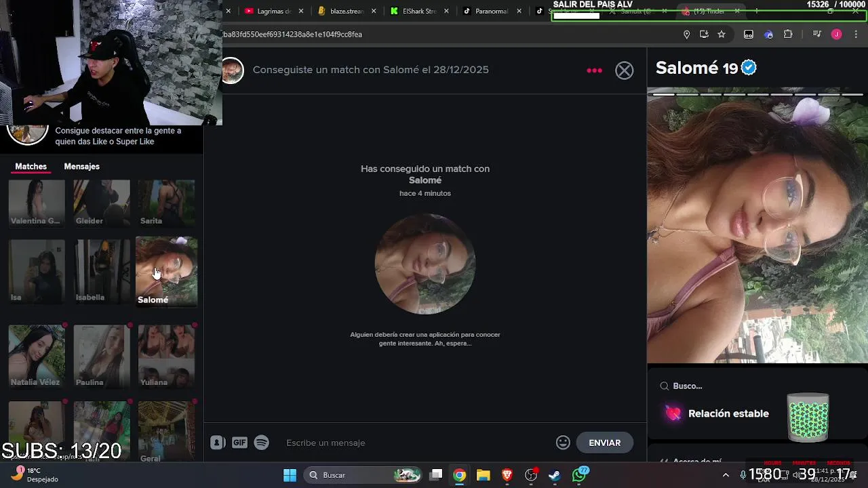The image size is (868, 488).
Task: Close the match conversation with the X icon
Action: pyautogui.click(x=624, y=70)
